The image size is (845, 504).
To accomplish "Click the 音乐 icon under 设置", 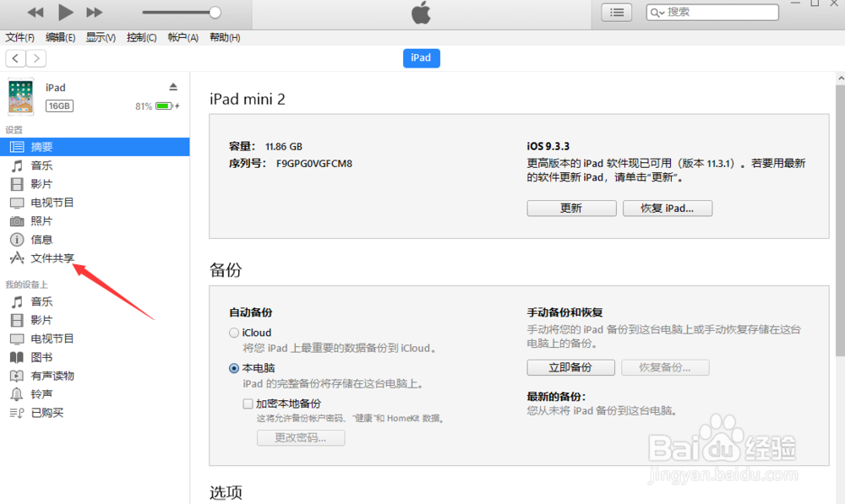I will coord(17,165).
